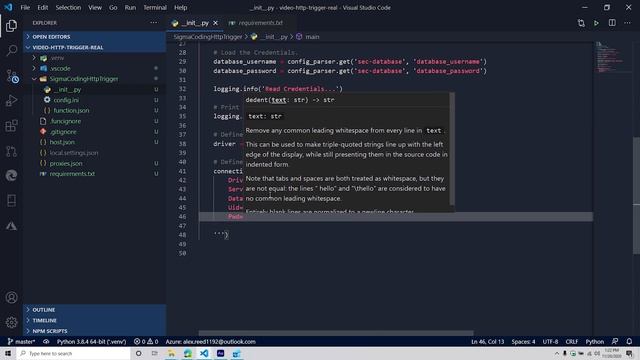Click Ln 46, Col 13 position indicator

click(x=487, y=342)
